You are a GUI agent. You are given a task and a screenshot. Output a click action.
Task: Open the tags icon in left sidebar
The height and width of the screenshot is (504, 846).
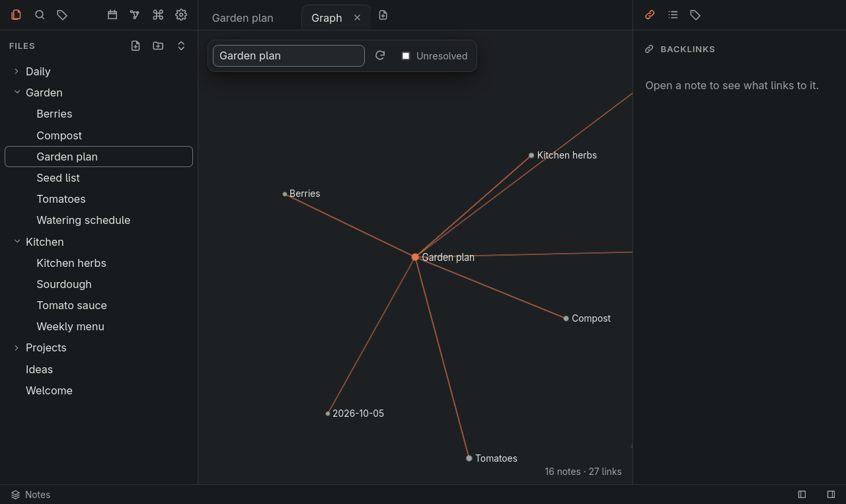(62, 15)
